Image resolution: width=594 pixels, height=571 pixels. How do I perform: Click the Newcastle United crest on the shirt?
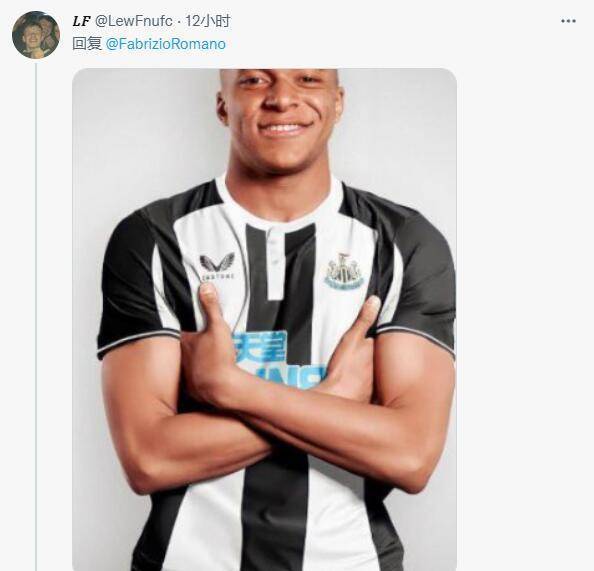point(343,272)
